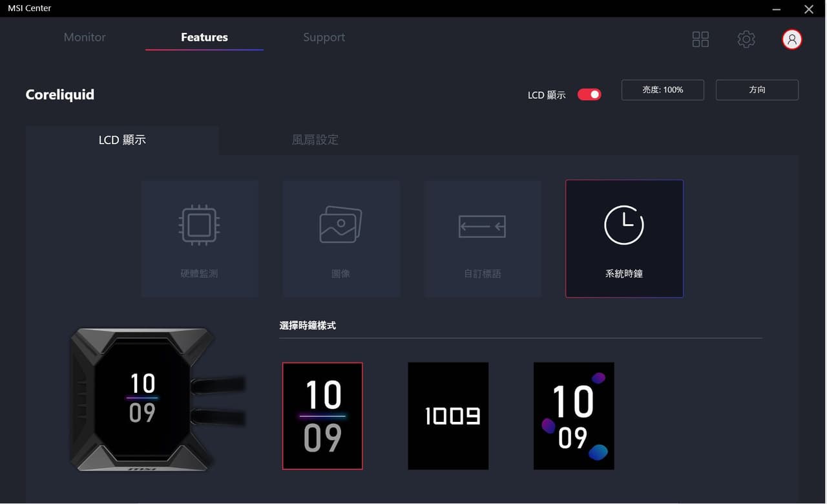Select the 自訂標語 custom banner tile
Viewport: 827px width, 504px height.
coord(483,238)
